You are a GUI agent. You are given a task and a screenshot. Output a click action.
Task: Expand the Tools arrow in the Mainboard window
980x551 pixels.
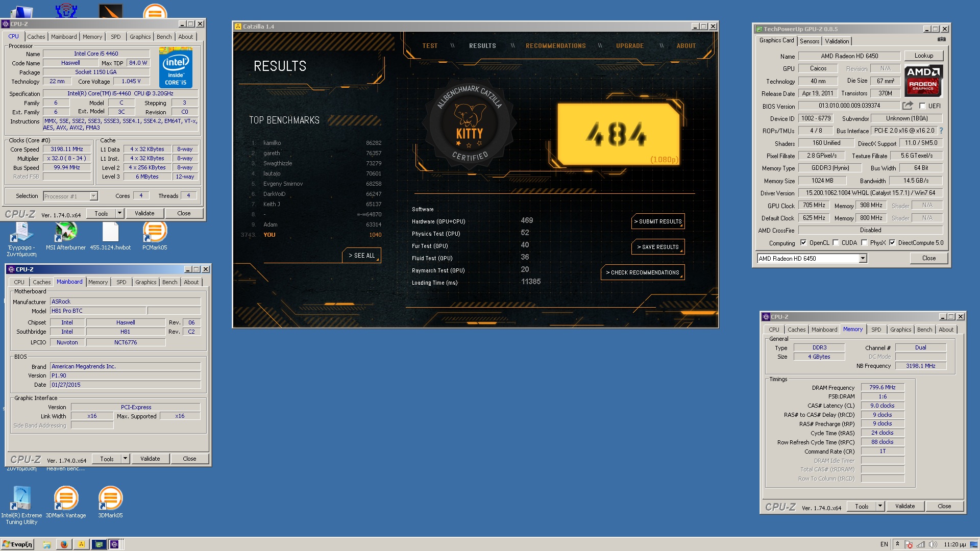pos(125,459)
